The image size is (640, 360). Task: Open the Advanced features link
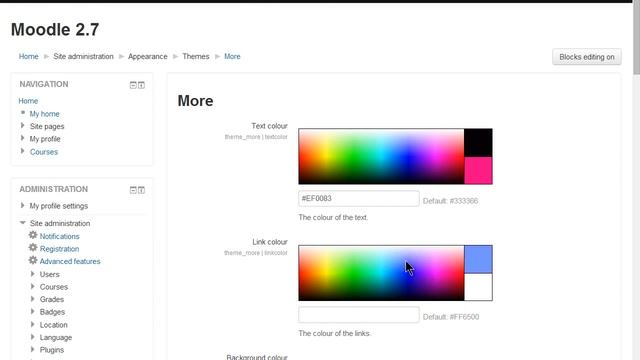click(x=70, y=261)
